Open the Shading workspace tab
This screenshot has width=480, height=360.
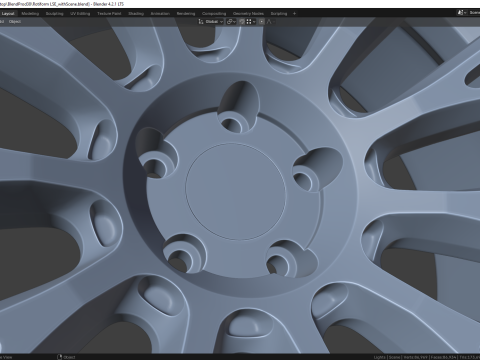136,14
